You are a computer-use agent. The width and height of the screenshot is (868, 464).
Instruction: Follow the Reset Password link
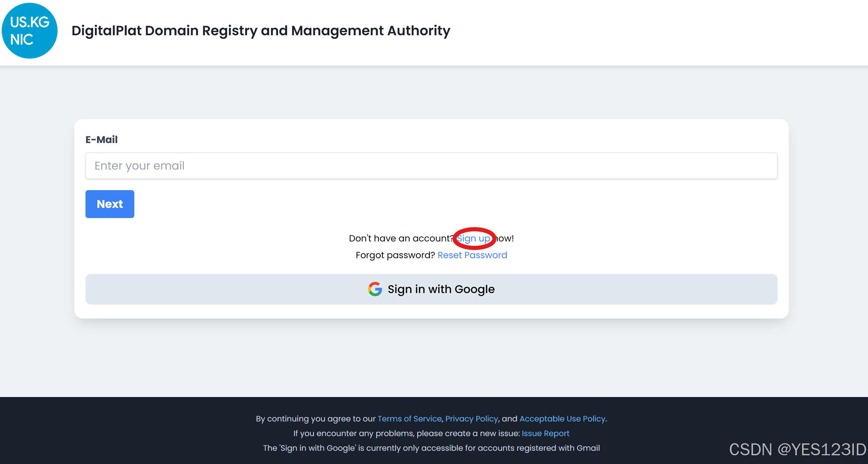(472, 255)
